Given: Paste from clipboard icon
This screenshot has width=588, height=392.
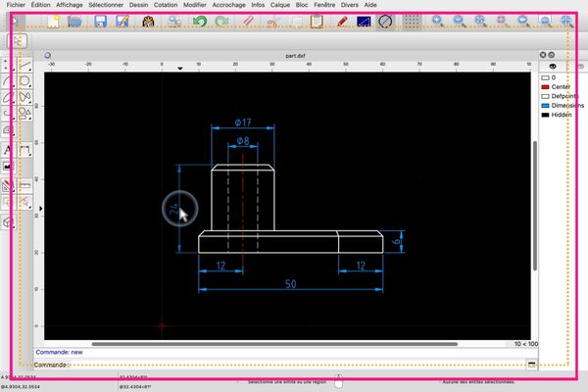Looking at the screenshot, I should point(317,21).
